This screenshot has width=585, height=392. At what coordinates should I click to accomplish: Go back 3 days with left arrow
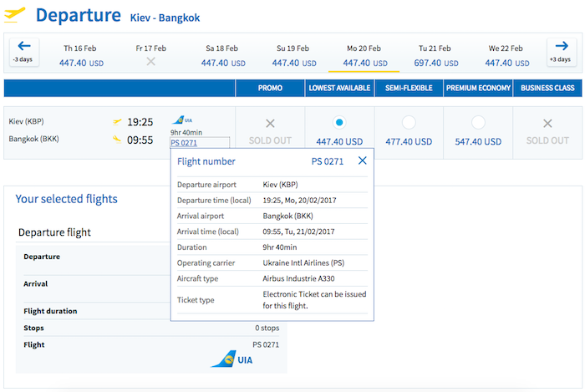click(24, 52)
